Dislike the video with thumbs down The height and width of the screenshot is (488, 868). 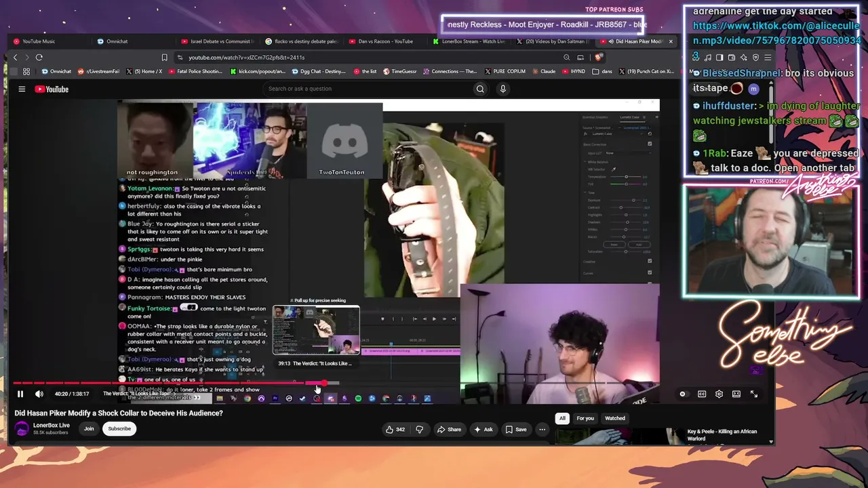419,429
